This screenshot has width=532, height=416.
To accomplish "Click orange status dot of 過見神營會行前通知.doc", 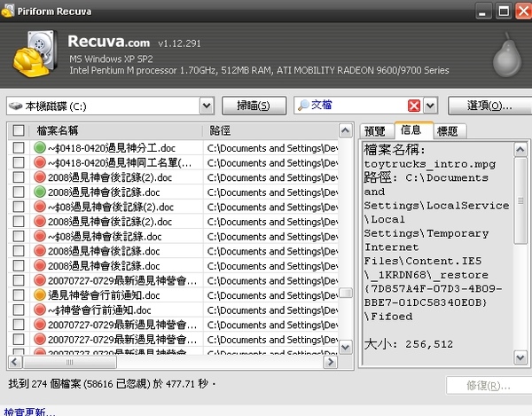I will point(40,294).
